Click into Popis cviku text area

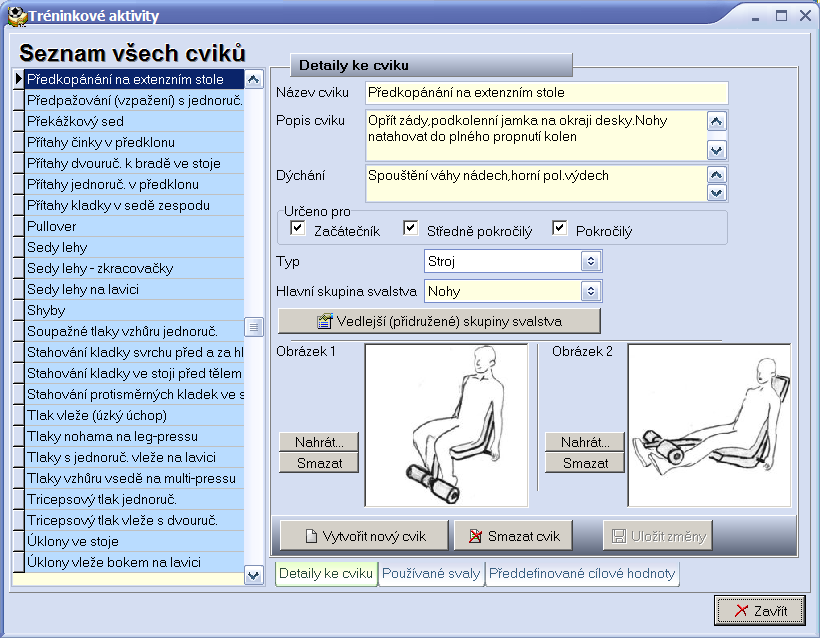pos(535,135)
